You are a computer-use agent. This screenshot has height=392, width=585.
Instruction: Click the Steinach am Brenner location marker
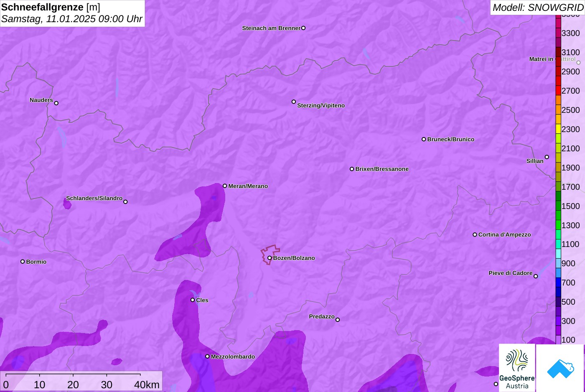pyautogui.click(x=303, y=28)
